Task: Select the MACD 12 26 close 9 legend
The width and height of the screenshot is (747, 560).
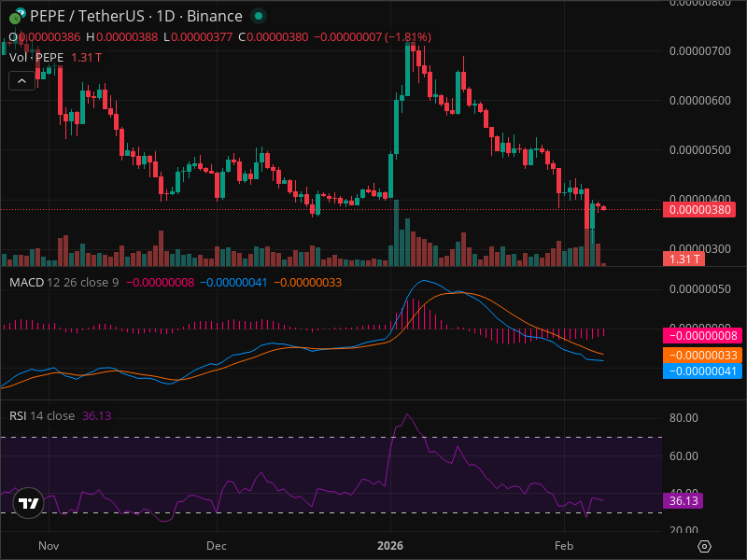Action: 63,283
